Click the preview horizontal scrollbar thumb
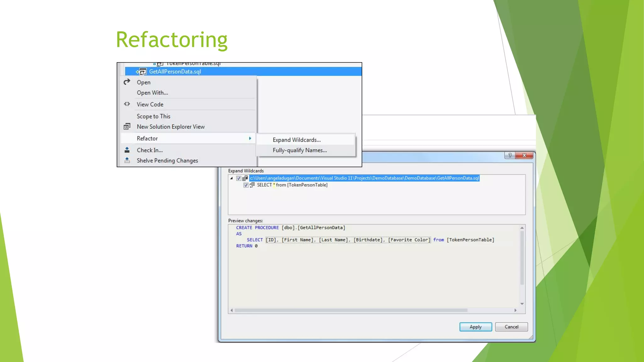 click(x=351, y=310)
